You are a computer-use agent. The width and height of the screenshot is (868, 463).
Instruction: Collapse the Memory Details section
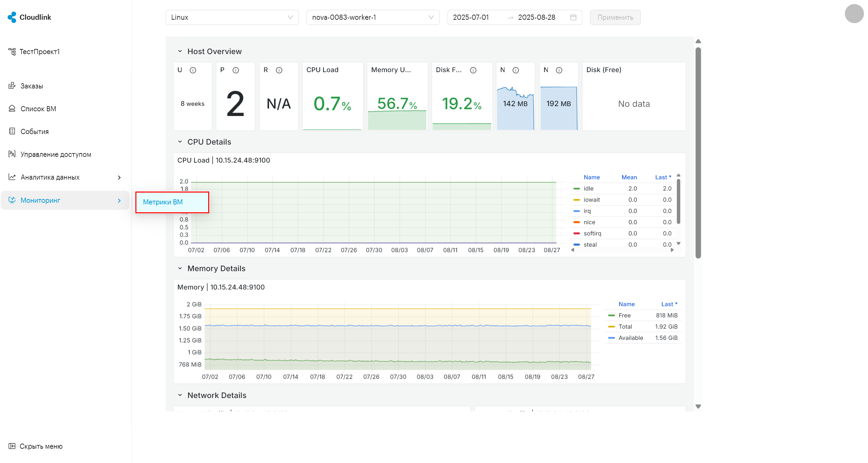tap(180, 268)
